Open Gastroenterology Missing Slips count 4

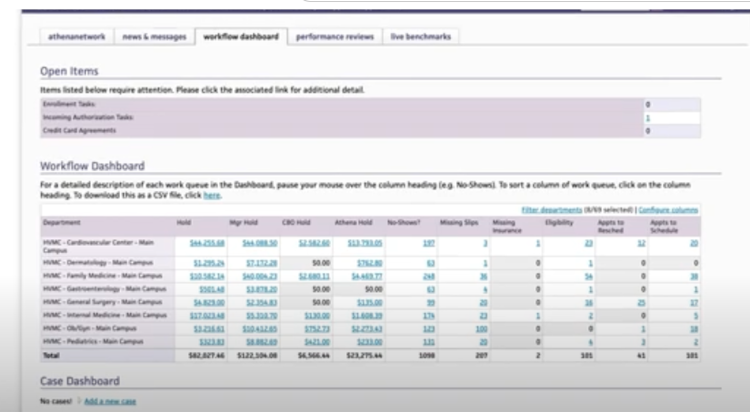coord(485,290)
